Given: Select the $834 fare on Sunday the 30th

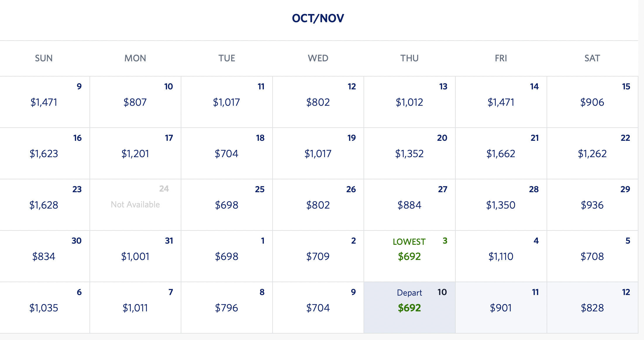Looking at the screenshot, I should (44, 256).
